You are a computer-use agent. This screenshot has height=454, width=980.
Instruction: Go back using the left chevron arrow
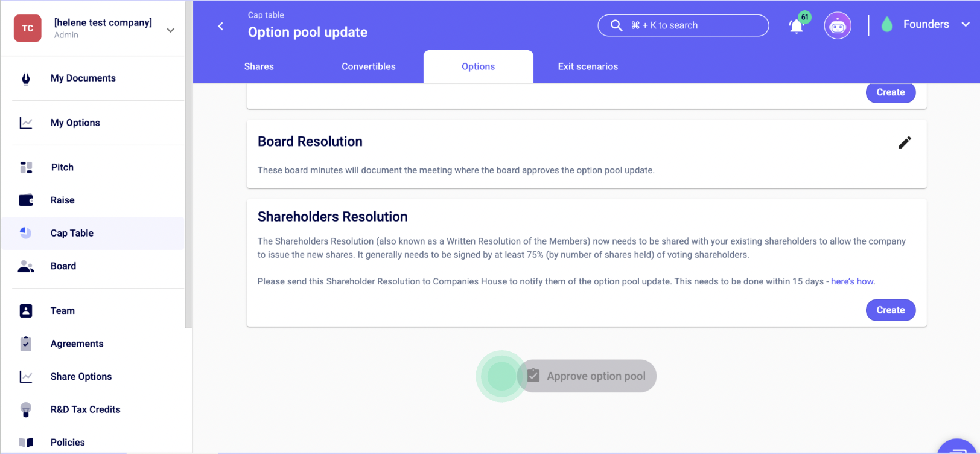click(221, 26)
